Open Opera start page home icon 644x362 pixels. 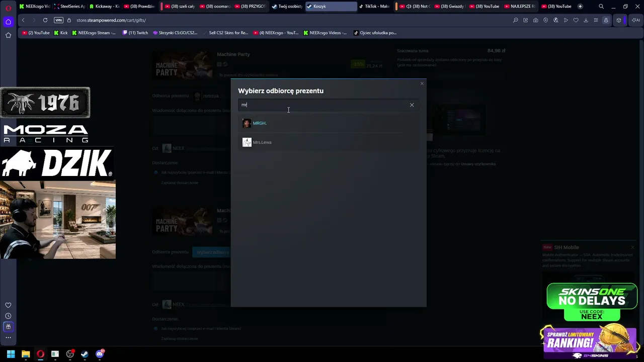coord(8,22)
